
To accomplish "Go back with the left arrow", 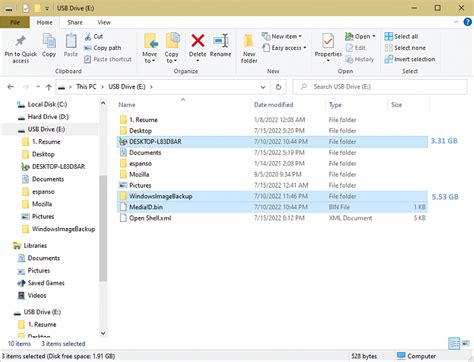I will click(11, 87).
